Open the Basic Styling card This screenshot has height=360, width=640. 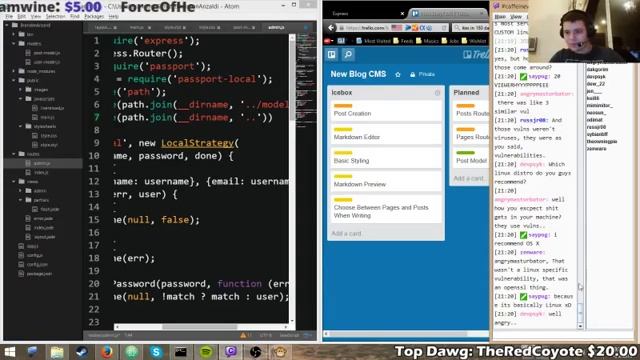[386, 158]
